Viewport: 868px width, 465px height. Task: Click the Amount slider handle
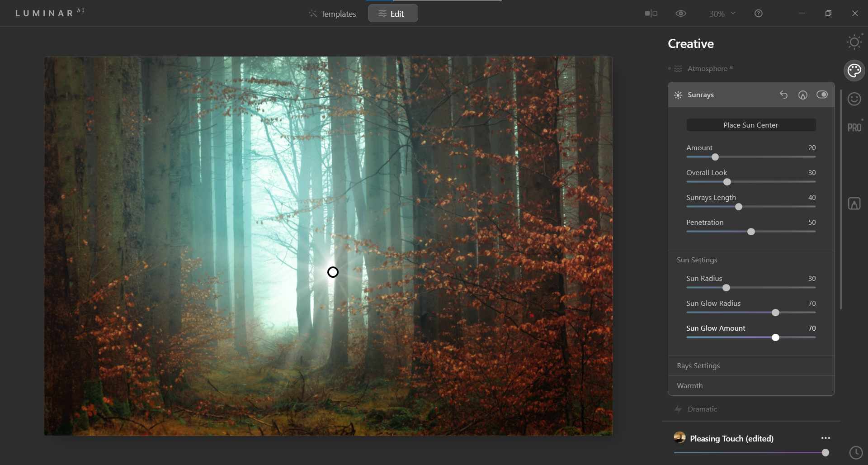715,157
